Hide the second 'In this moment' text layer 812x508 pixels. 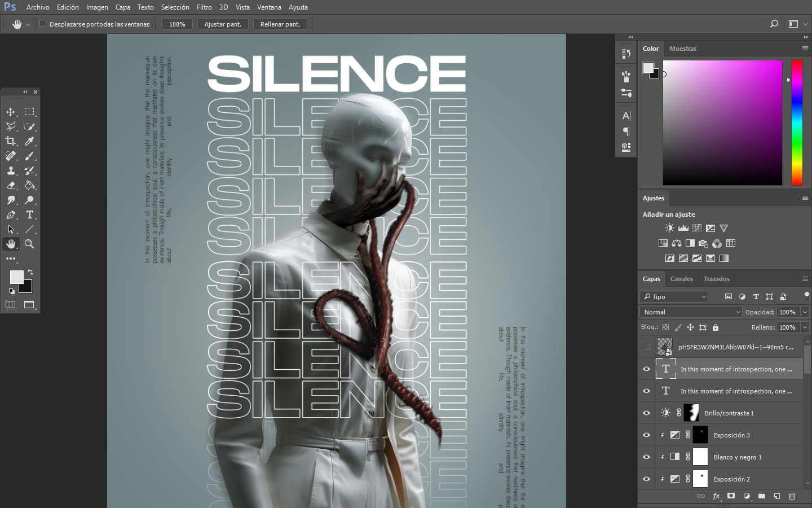click(646, 391)
